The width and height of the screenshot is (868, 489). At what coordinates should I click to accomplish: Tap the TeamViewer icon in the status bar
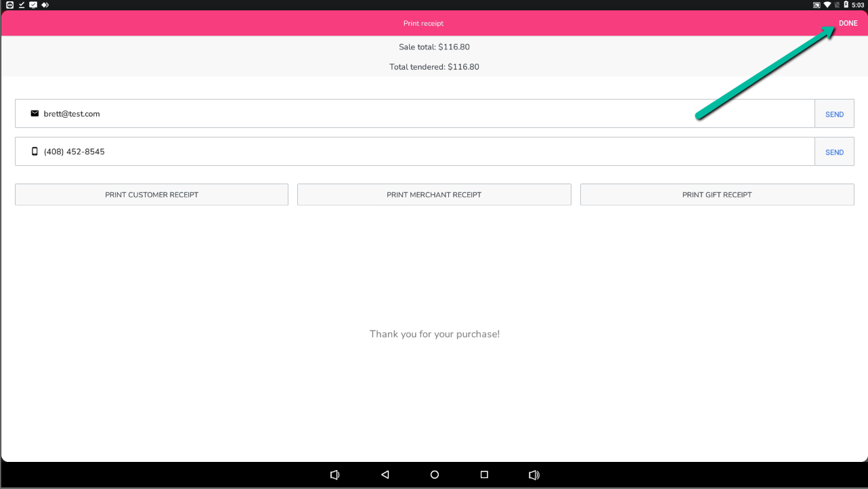[x=9, y=5]
